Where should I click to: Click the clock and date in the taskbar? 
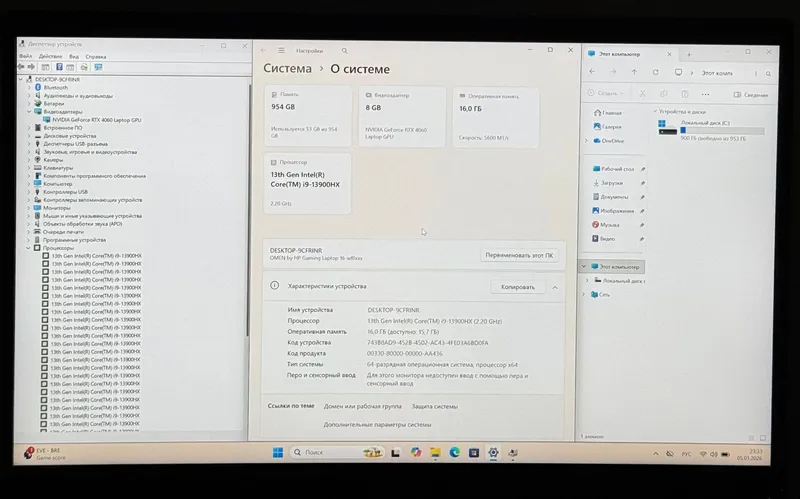click(x=749, y=455)
